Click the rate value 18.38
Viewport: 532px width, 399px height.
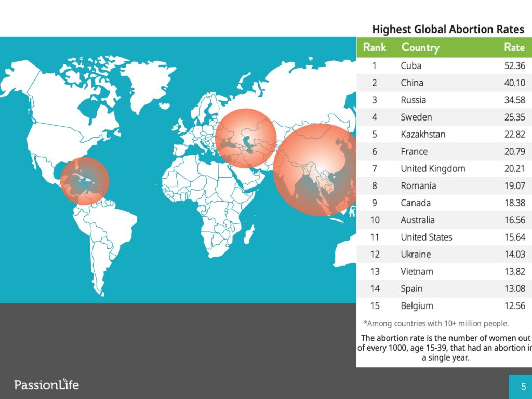(515, 203)
